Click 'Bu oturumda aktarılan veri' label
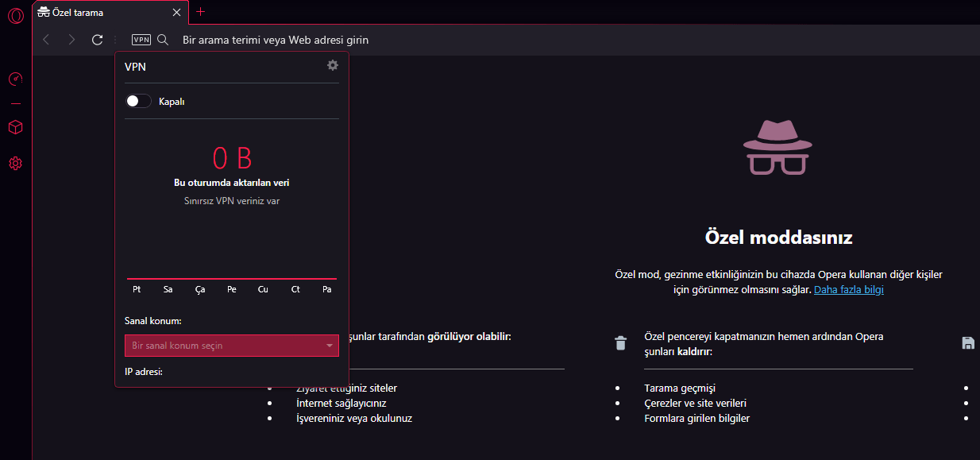Image resolution: width=980 pixels, height=460 pixels. (x=232, y=183)
